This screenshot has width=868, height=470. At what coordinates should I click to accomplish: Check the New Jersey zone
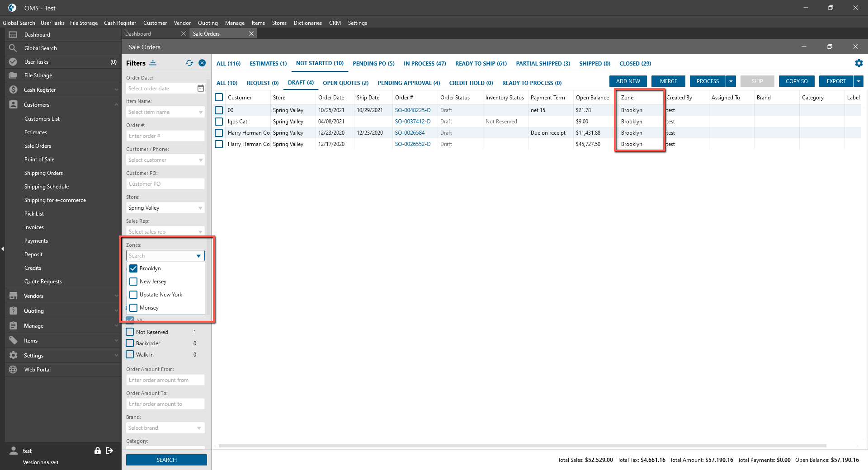(x=133, y=282)
